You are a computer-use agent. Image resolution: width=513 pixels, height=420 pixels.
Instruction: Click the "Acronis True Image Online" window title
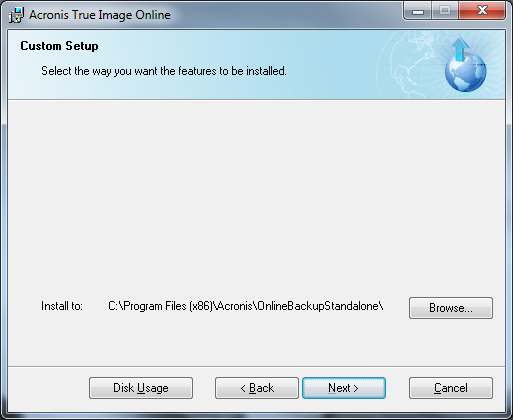point(100,15)
